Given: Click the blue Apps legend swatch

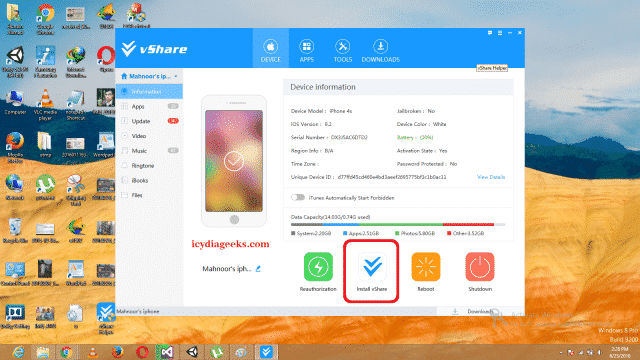Looking at the screenshot, I should click(x=345, y=233).
